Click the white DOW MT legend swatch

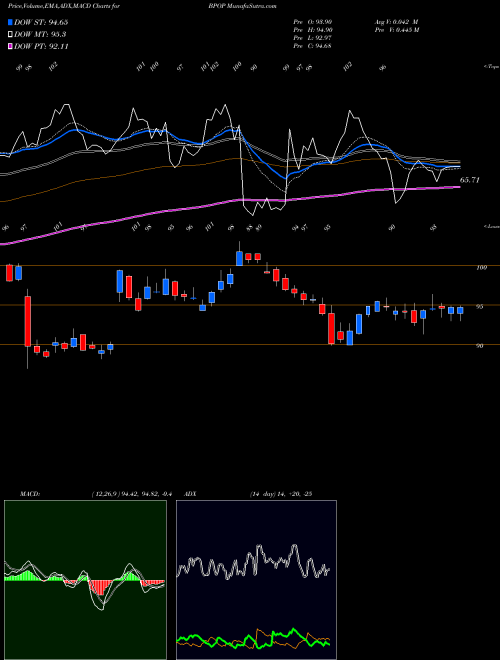pyautogui.click(x=11, y=35)
